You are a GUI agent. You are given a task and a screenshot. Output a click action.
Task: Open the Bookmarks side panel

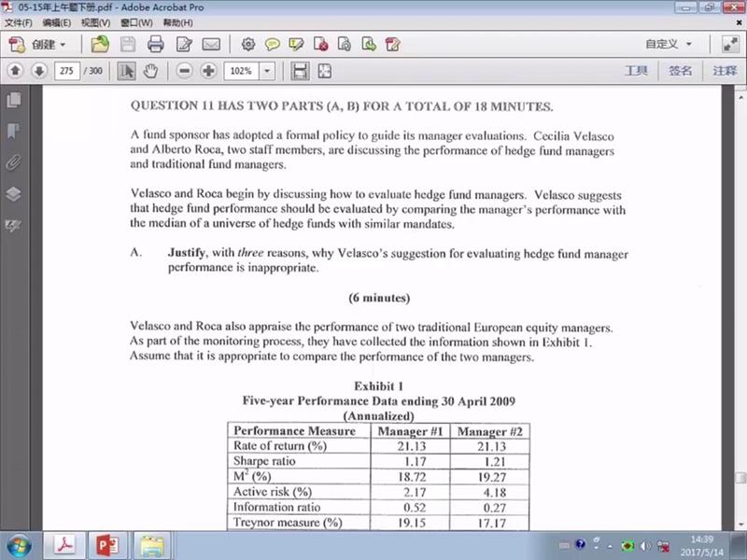click(13, 131)
